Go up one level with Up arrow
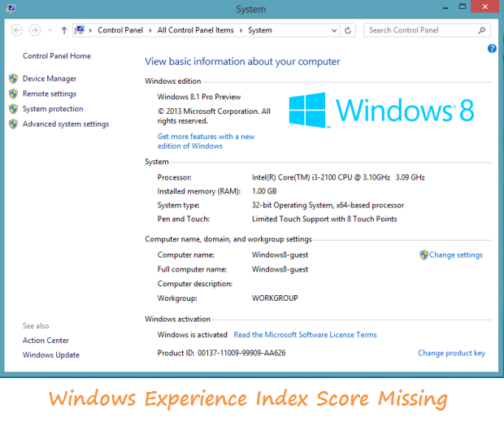The width and height of the screenshot is (504, 422). 64,31
